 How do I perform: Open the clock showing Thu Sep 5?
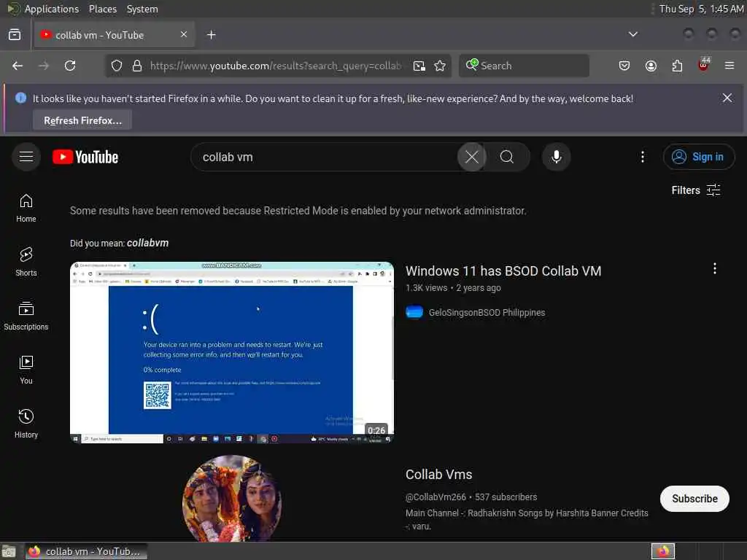coord(701,9)
